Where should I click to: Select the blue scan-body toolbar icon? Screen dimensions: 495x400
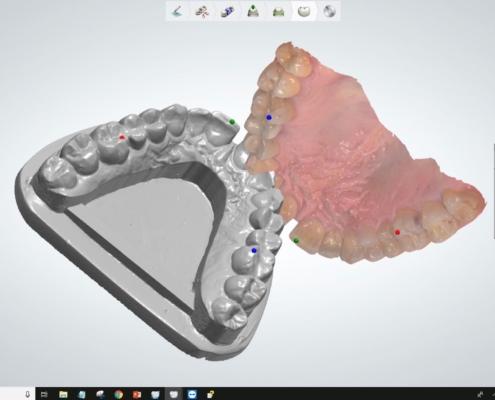click(228, 12)
